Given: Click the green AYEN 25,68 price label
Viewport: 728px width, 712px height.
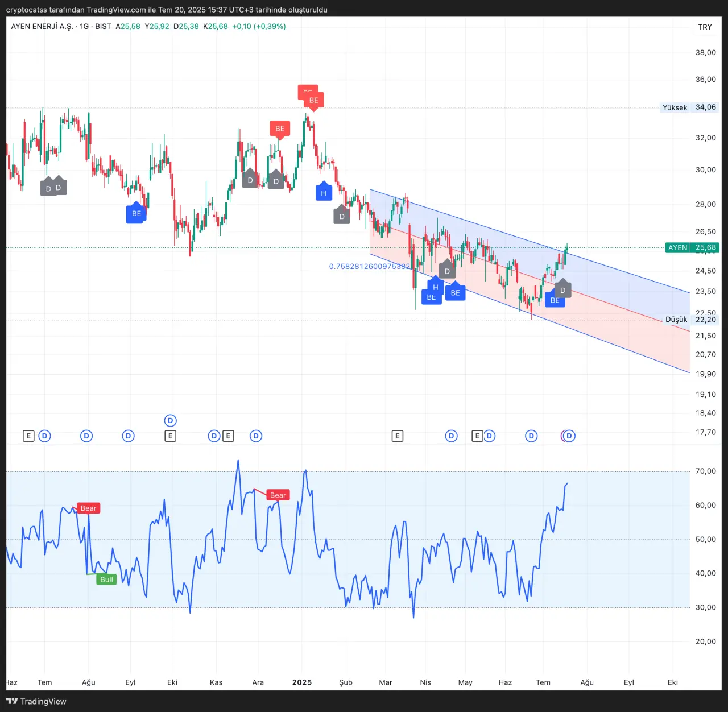Looking at the screenshot, I should click(x=692, y=247).
